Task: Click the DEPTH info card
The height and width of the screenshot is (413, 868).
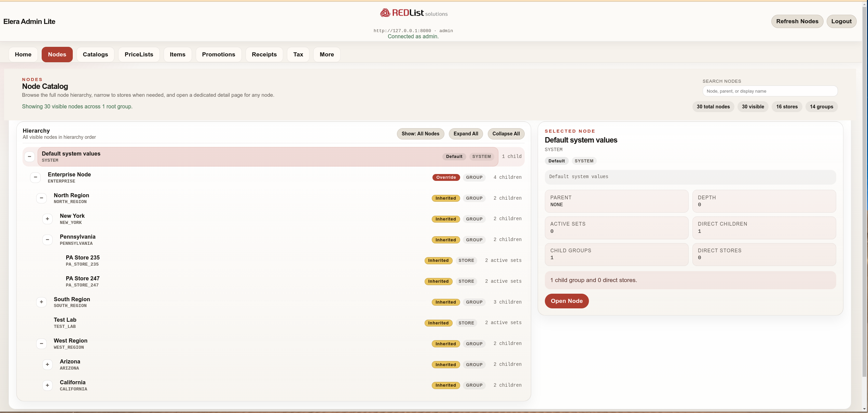Action: (764, 201)
